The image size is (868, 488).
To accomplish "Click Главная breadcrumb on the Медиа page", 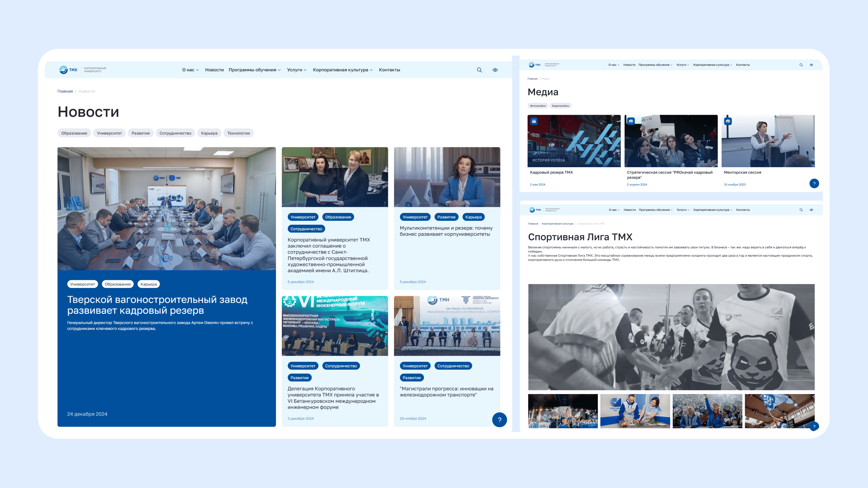I will click(532, 79).
